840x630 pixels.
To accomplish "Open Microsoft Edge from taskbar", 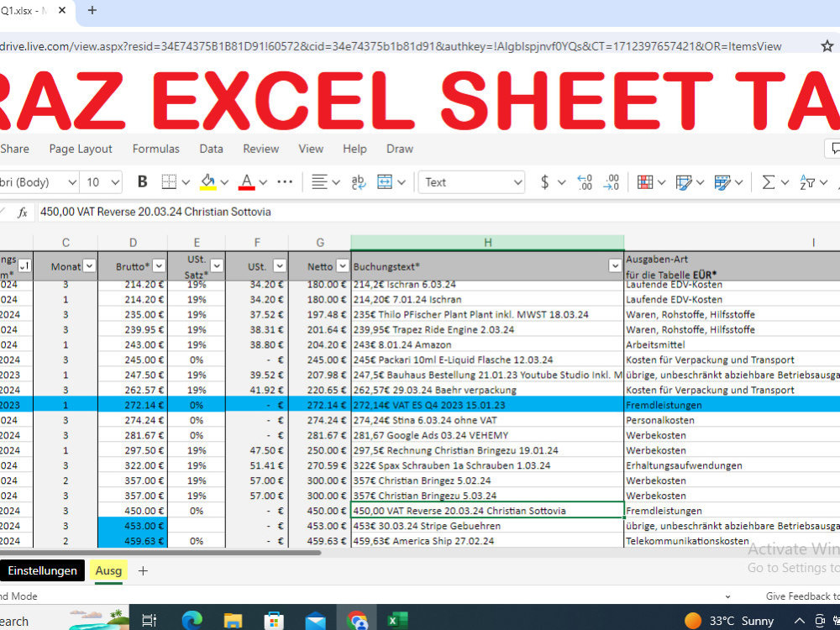I will click(x=192, y=621).
